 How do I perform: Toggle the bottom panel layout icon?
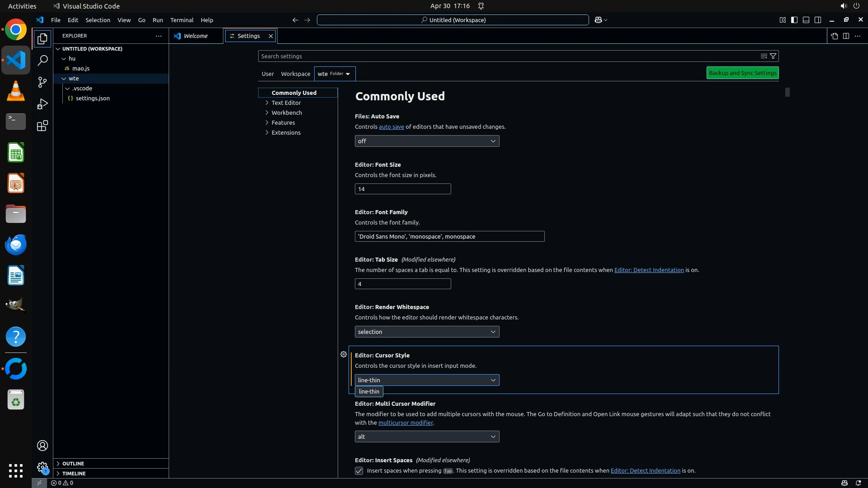[806, 20]
